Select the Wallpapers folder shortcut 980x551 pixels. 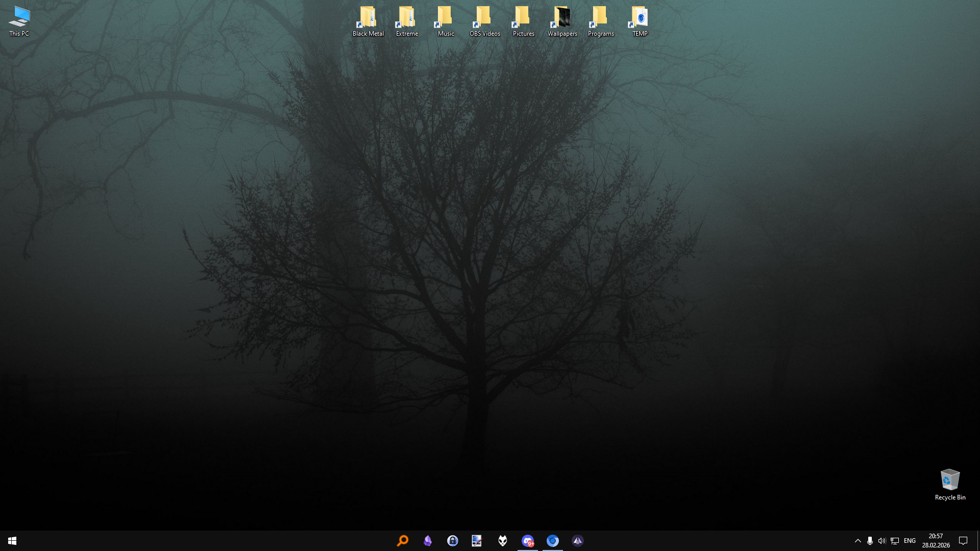[x=562, y=21]
